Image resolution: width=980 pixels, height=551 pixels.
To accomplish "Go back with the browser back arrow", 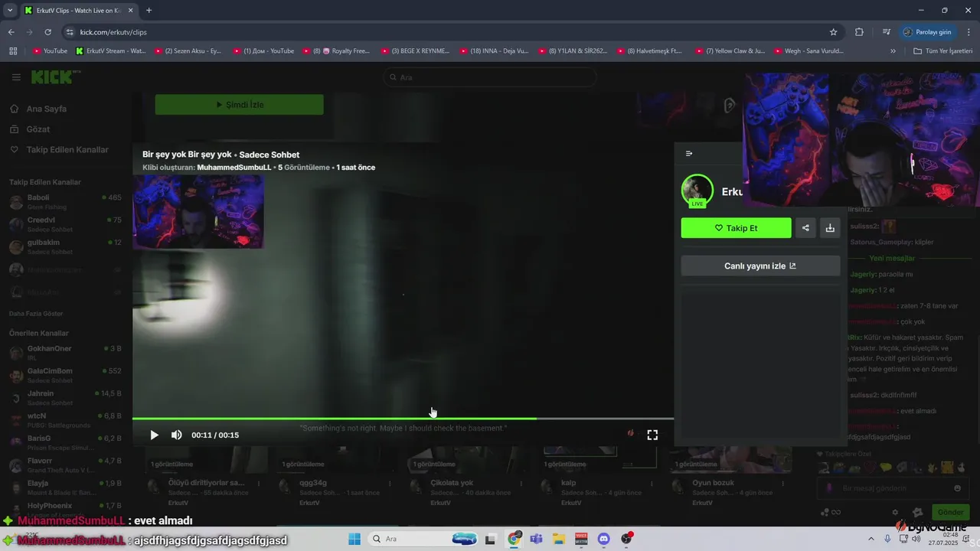I will click(x=11, y=32).
